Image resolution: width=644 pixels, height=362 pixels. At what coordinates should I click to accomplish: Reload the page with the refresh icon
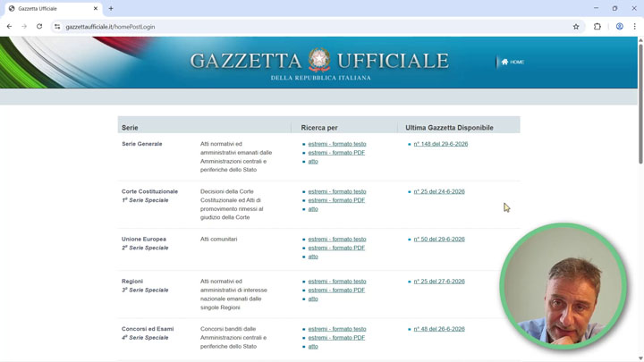click(39, 26)
